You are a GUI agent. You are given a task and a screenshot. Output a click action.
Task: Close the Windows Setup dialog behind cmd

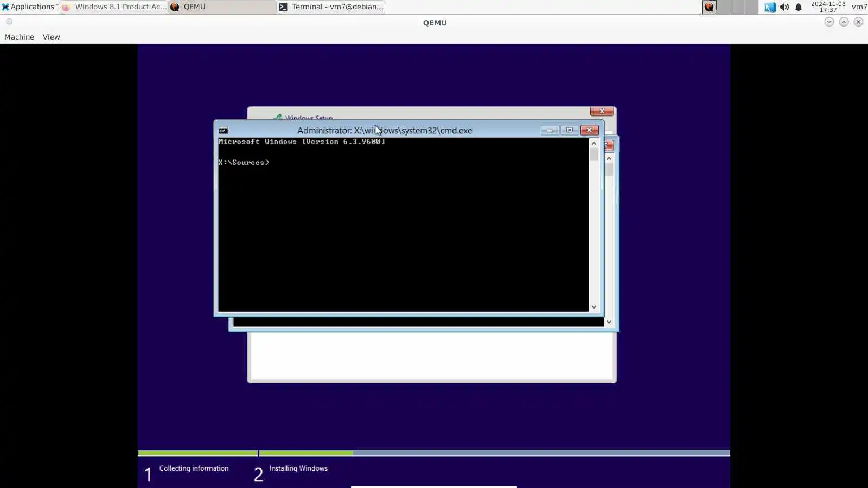click(x=602, y=111)
